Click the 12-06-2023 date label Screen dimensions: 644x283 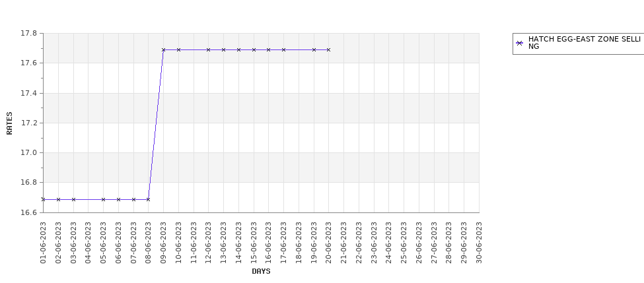(208, 242)
